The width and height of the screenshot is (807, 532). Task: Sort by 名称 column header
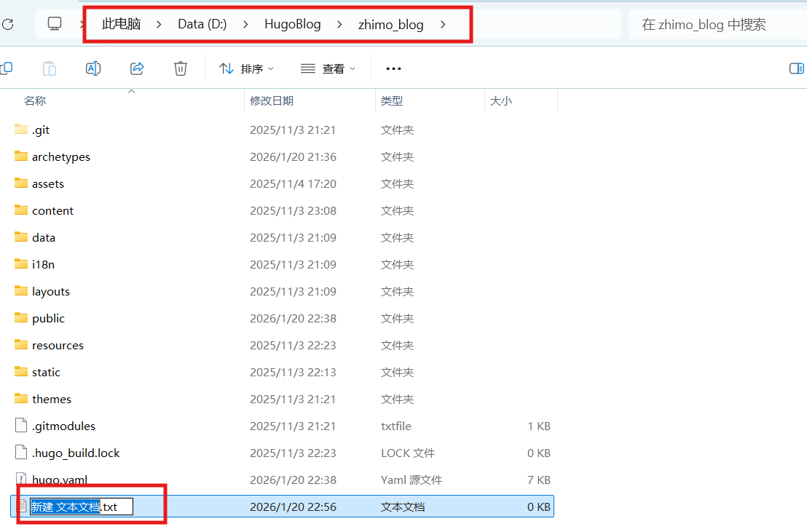pos(35,101)
